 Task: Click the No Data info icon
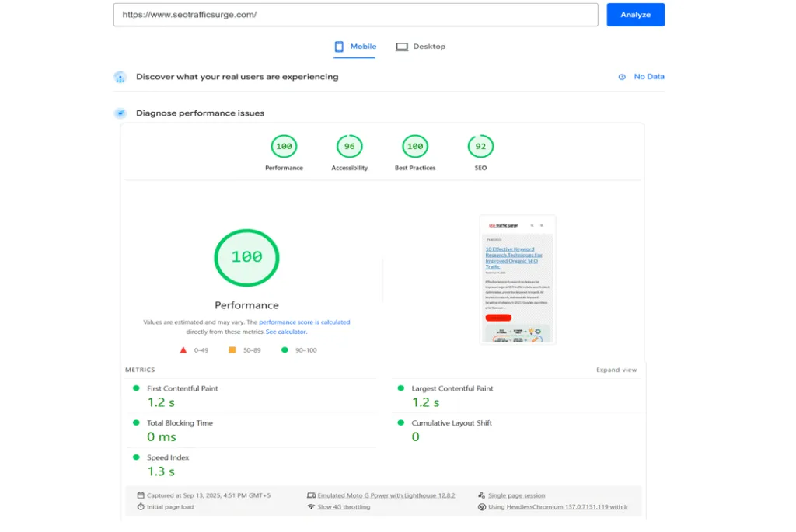coord(622,77)
